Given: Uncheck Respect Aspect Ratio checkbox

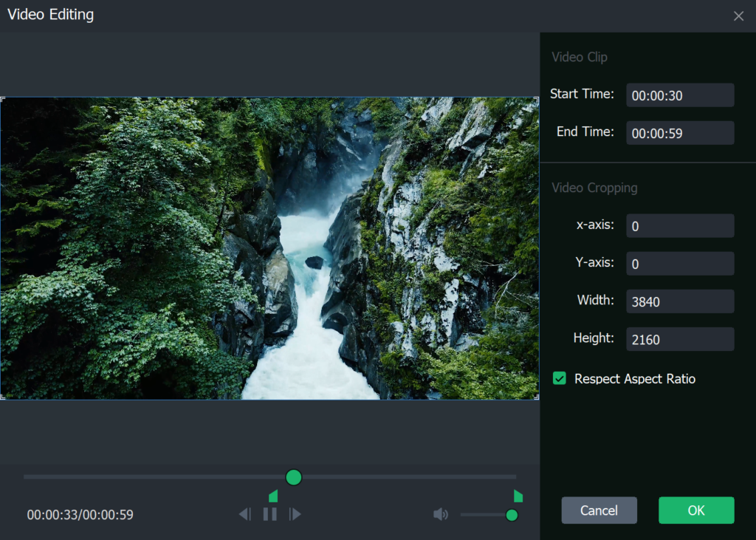Looking at the screenshot, I should 560,379.
